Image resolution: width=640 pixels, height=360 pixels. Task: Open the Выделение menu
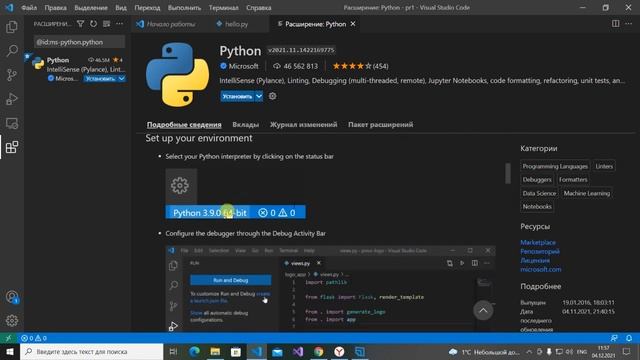click(91, 8)
